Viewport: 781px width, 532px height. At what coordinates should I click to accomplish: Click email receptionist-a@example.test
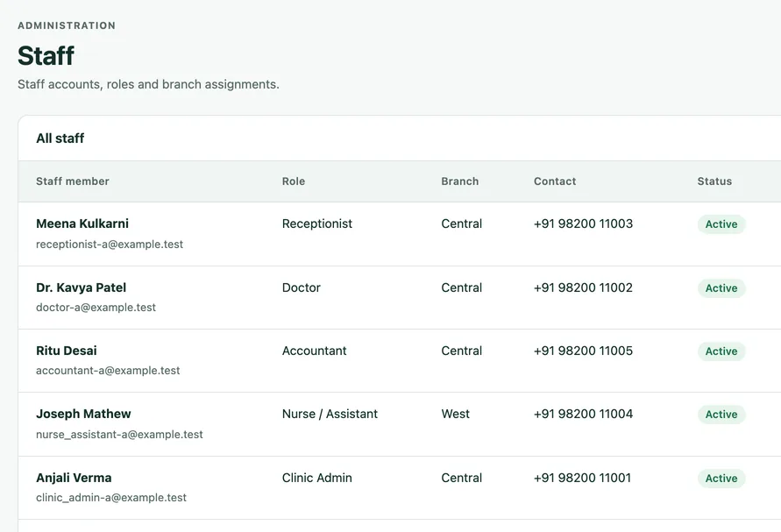tap(110, 244)
